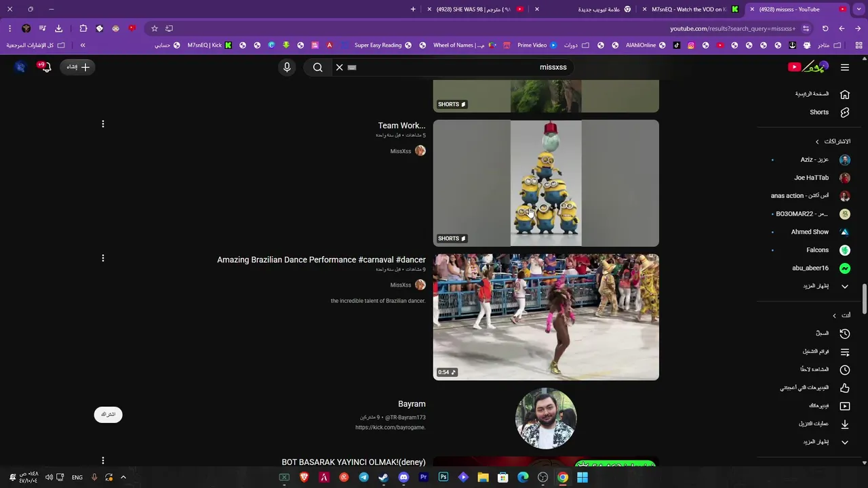Open the YouTube hamburger guide menu

(x=845, y=67)
